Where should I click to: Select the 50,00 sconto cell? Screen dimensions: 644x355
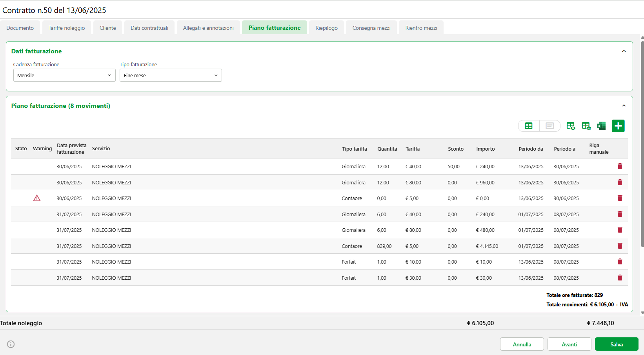click(454, 167)
